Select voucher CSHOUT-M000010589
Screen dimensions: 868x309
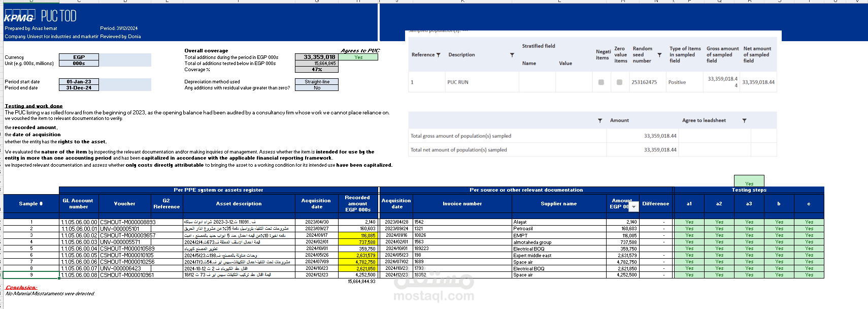click(x=127, y=249)
